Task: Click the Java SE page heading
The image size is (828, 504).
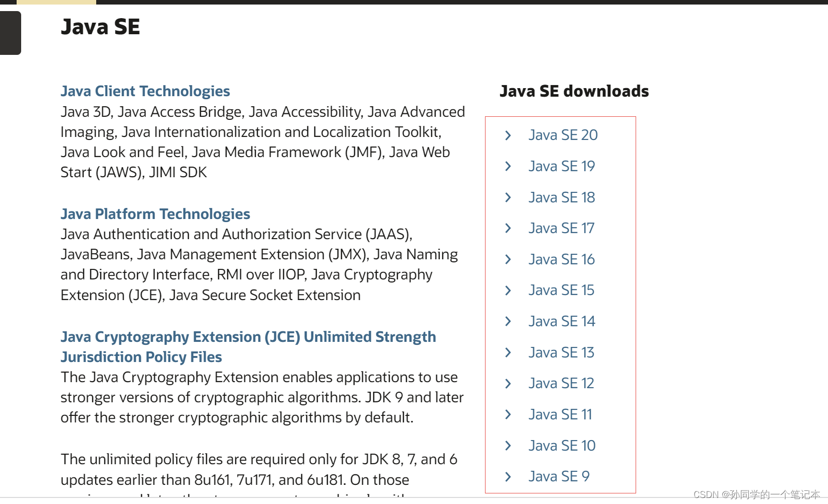Action: click(x=100, y=27)
